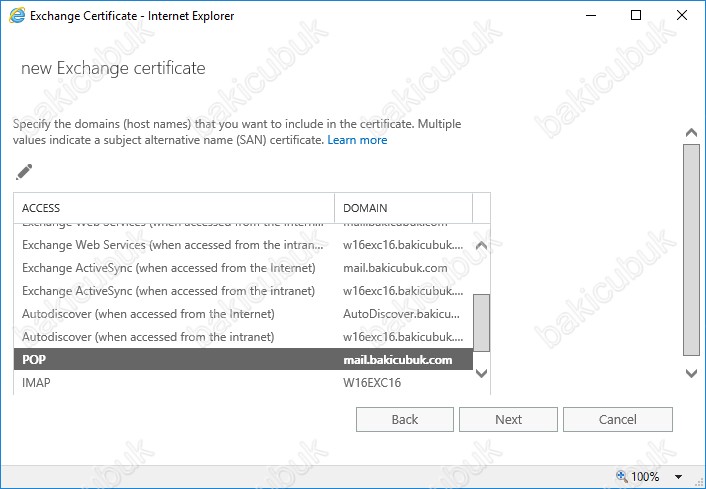This screenshot has height=489, width=706.
Task: Click the 100% zoom level text
Action: 645,476
